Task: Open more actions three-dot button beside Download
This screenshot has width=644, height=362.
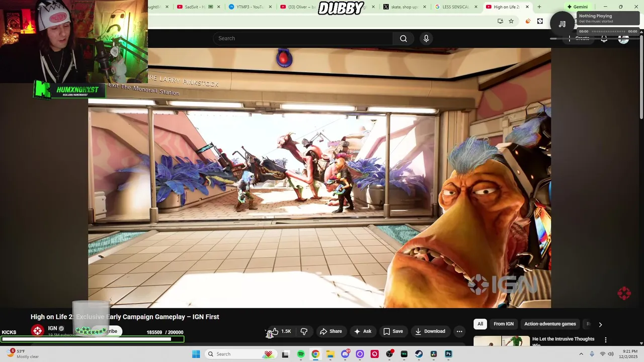Action: (459, 331)
